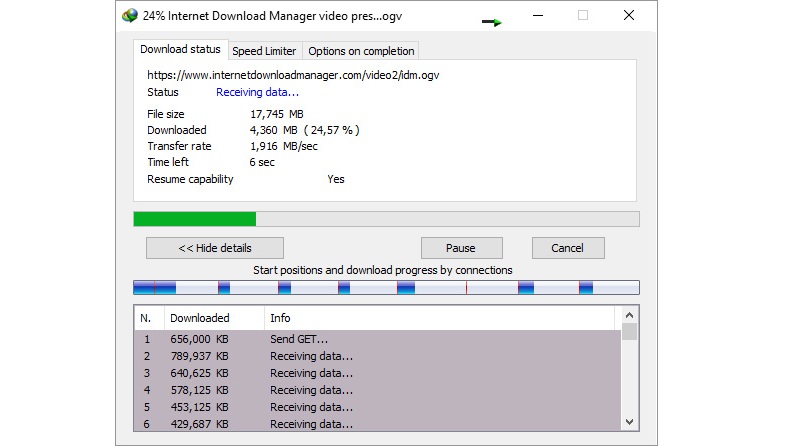The image size is (800, 446).
Task: Click the connections list scrollbar thumb
Action: pos(630,331)
